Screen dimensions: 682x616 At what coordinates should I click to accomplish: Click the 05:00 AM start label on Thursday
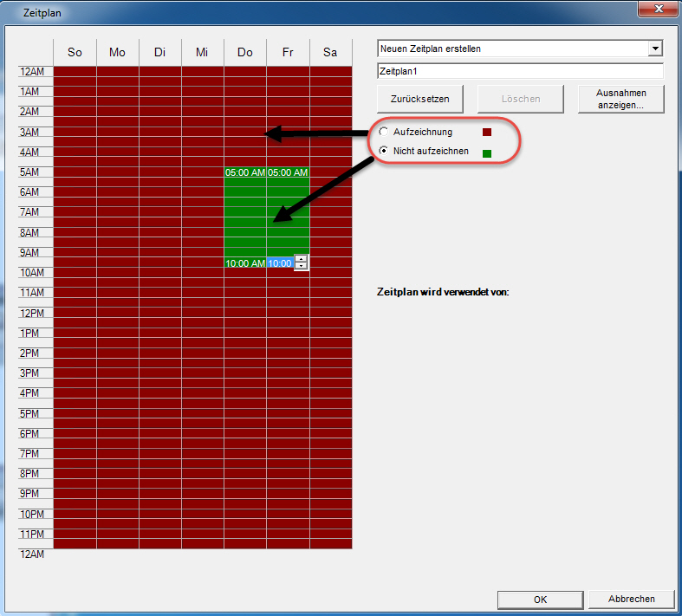(x=245, y=172)
